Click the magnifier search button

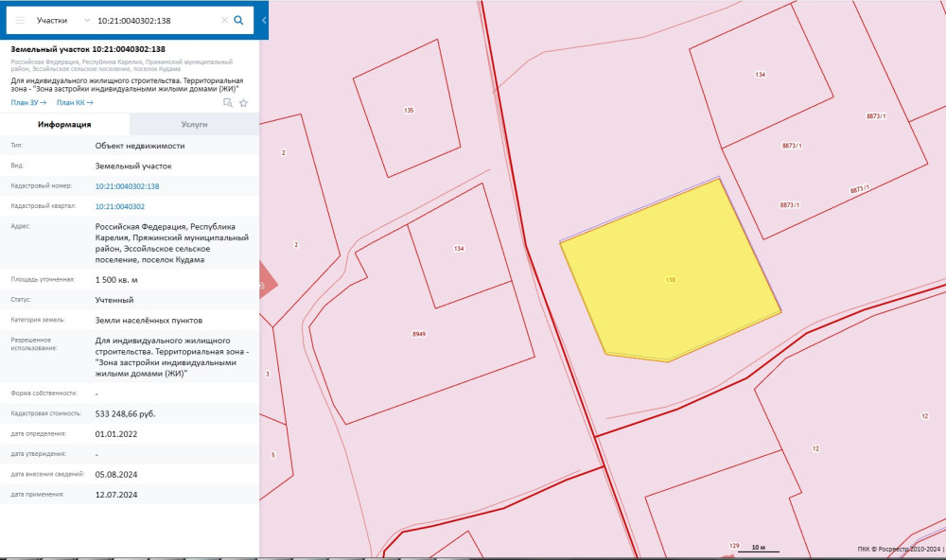(x=239, y=20)
